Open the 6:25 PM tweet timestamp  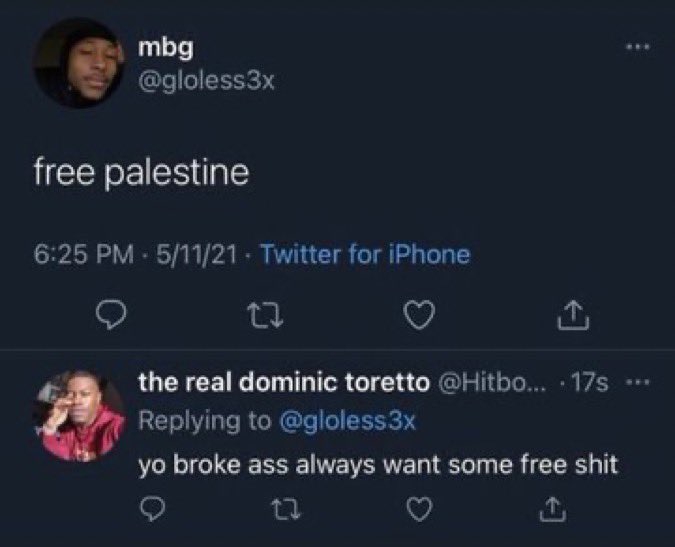84,254
